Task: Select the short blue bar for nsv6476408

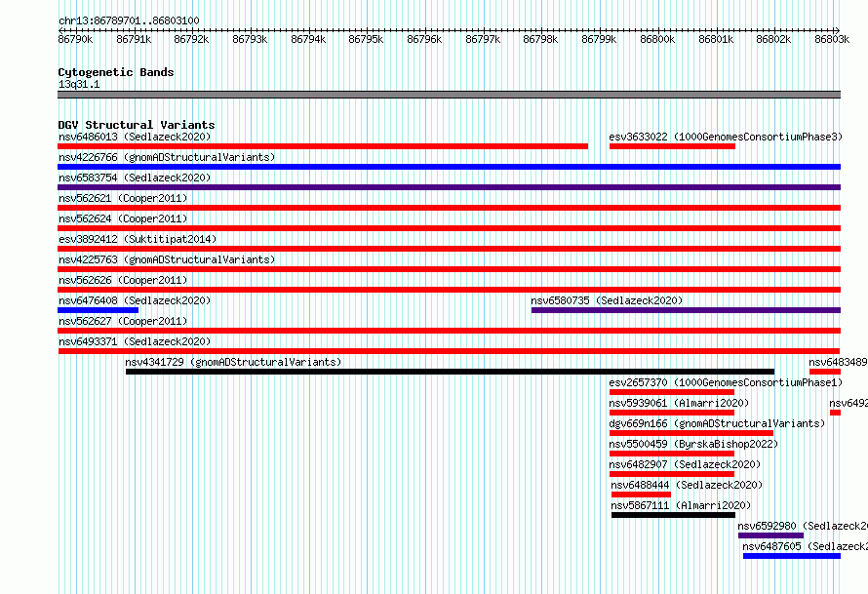Action: click(x=98, y=310)
